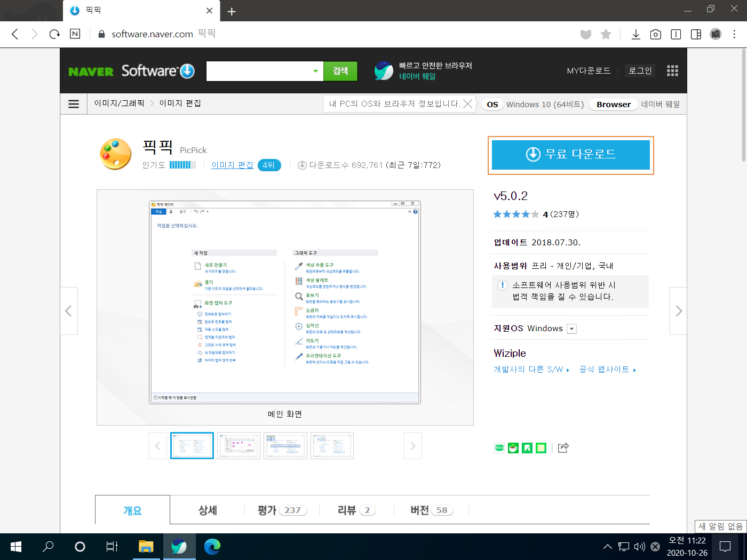Select the third screenshot thumbnail
This screenshot has height=560, width=747.
285,445
